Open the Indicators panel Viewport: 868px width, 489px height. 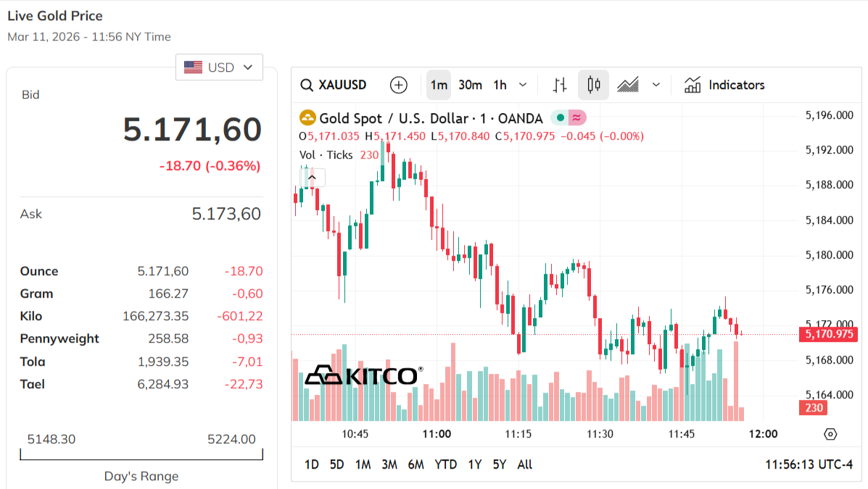(x=724, y=85)
